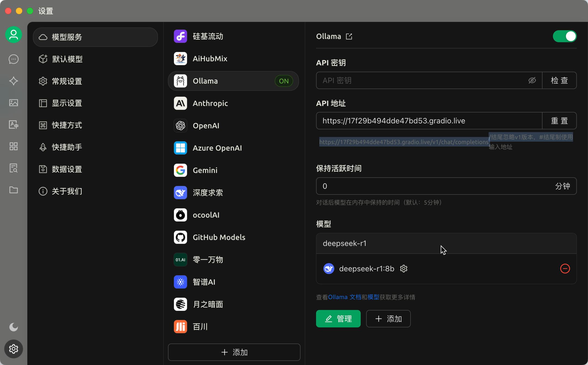The height and width of the screenshot is (365, 588).
Task: Open the 默认模型 settings section
Action: [67, 59]
